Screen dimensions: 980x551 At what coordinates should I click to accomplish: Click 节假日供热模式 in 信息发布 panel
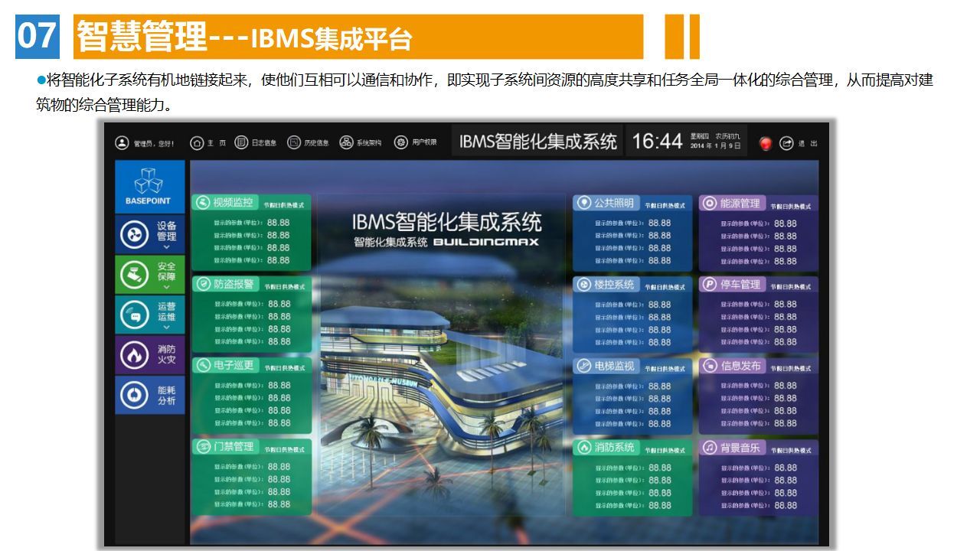[790, 369]
